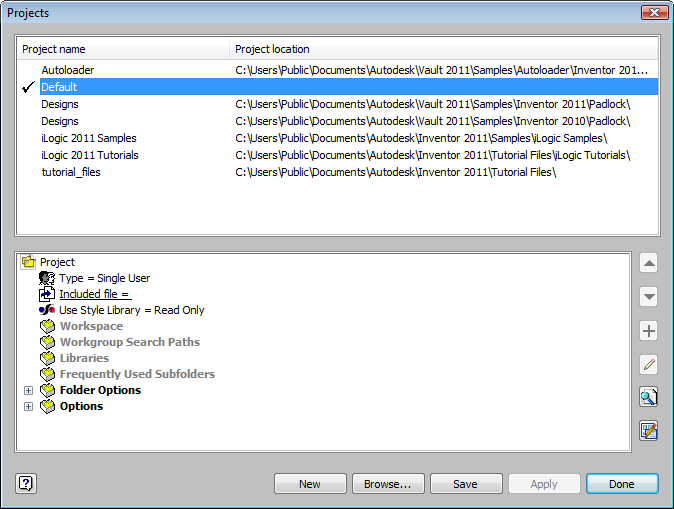Viewport: 674px width, 509px height.
Task: Select the Autoloader project
Action: click(67, 70)
